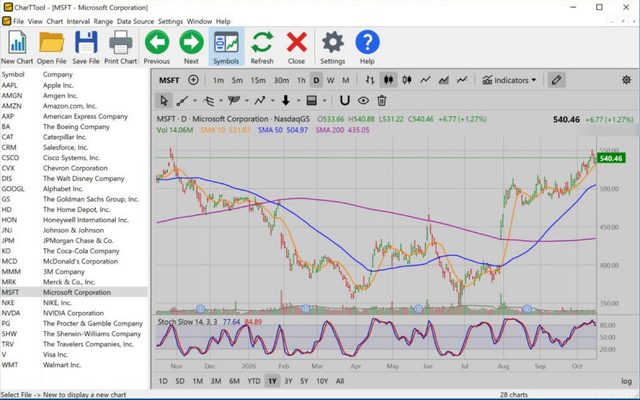Screen dimensions: 640x400
Task: Select the arrow pointer cursor tool
Action: pyautogui.click(x=164, y=100)
